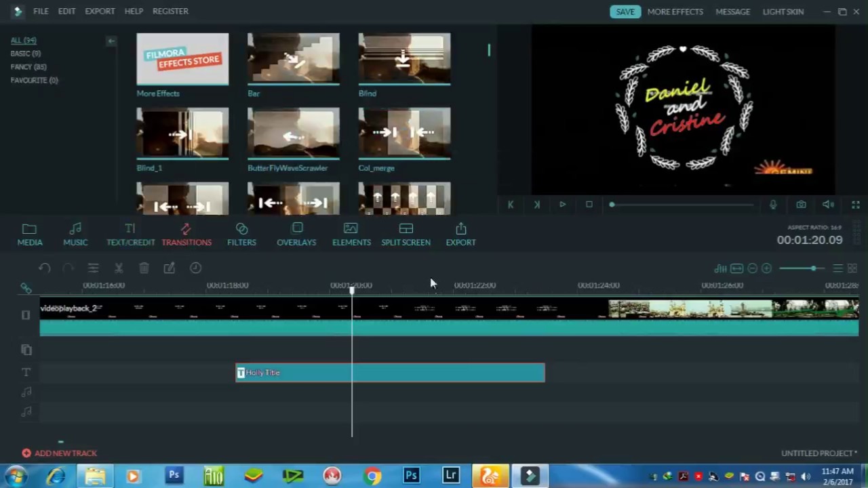Image resolution: width=868 pixels, height=488 pixels.
Task: Select the Blind transition thumbnail
Action: 404,59
